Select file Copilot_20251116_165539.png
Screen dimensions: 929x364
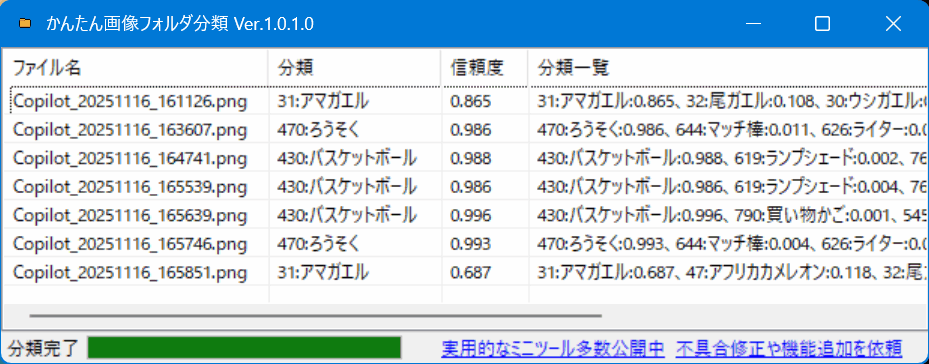coord(130,187)
